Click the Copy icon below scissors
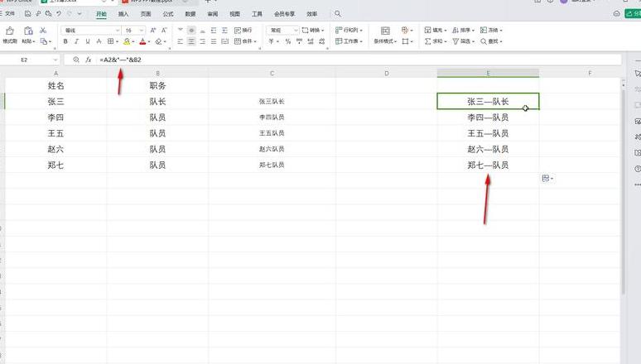641x364 pixels. point(44,41)
